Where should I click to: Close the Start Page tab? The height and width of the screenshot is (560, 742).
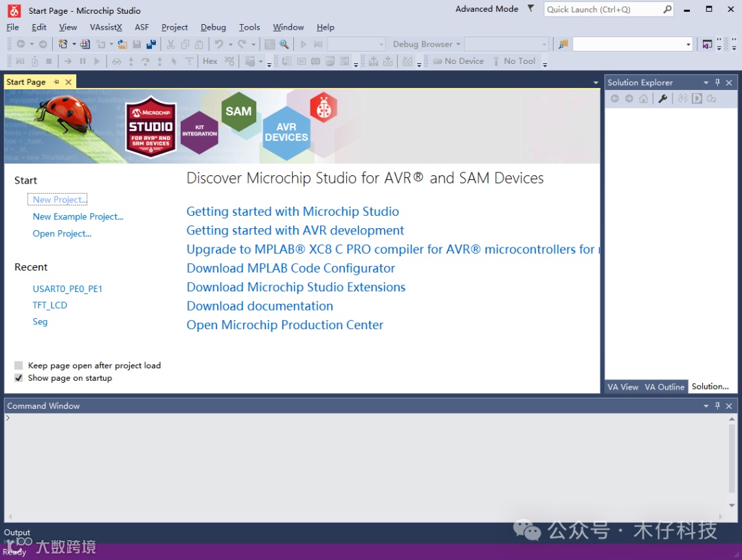click(69, 82)
